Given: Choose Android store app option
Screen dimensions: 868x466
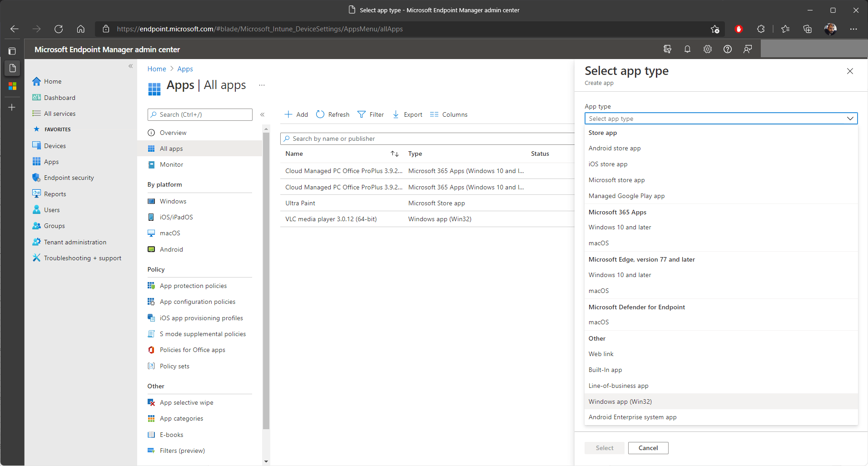Looking at the screenshot, I should [721, 149].
